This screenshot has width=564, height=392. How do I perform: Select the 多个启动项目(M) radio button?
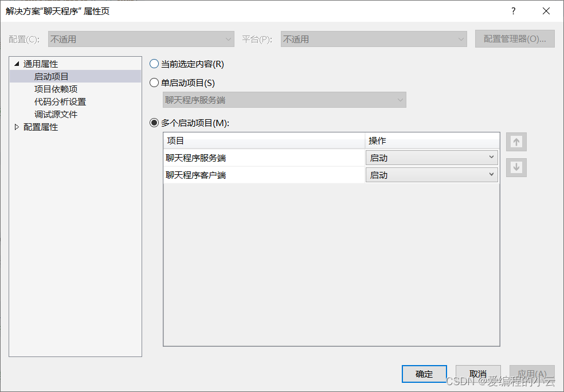pos(154,123)
